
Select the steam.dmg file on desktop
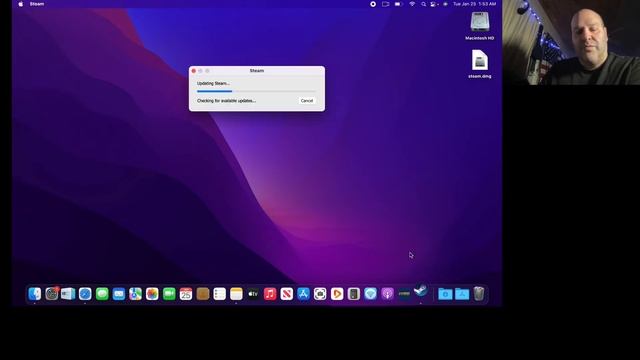click(x=480, y=64)
